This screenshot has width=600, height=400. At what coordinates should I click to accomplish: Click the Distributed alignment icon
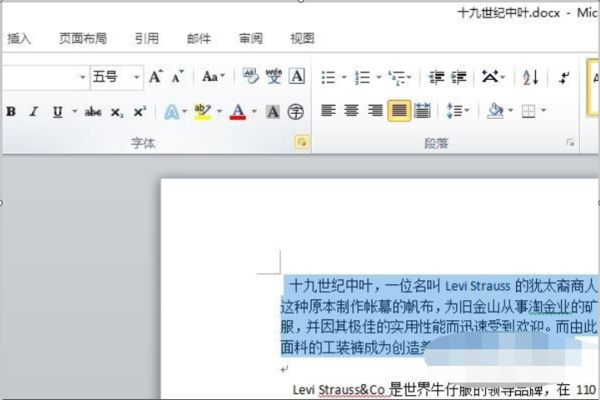422,111
